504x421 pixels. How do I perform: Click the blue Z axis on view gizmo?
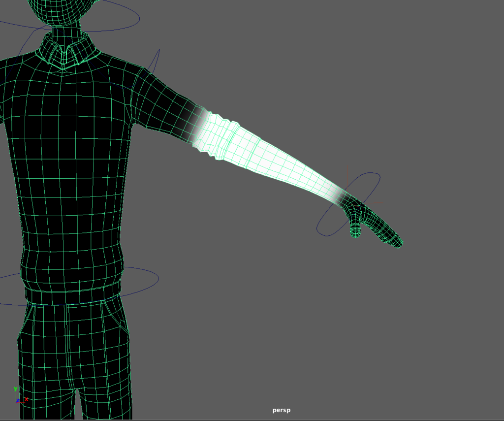pos(18,401)
